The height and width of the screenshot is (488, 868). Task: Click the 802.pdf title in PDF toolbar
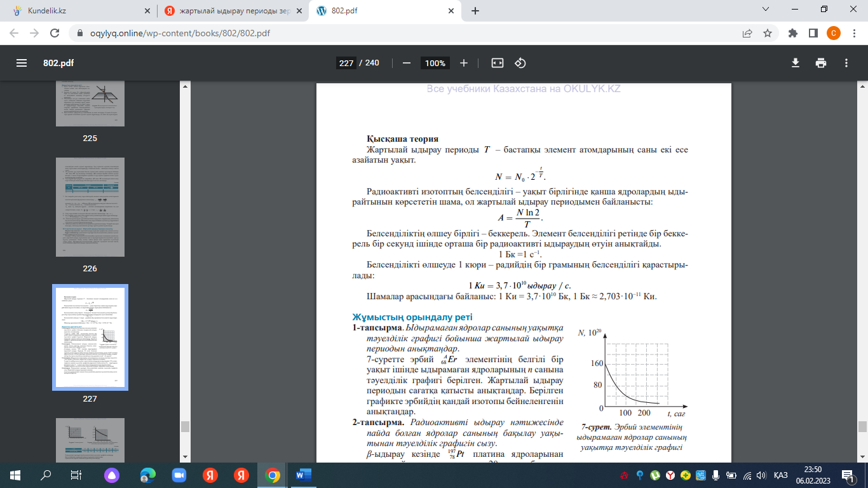(x=58, y=63)
